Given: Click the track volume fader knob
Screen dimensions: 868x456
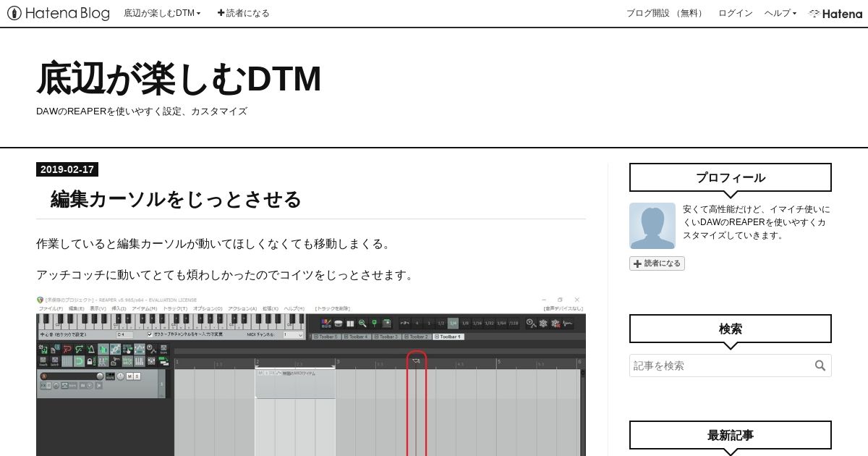Looking at the screenshot, I should (100, 376).
